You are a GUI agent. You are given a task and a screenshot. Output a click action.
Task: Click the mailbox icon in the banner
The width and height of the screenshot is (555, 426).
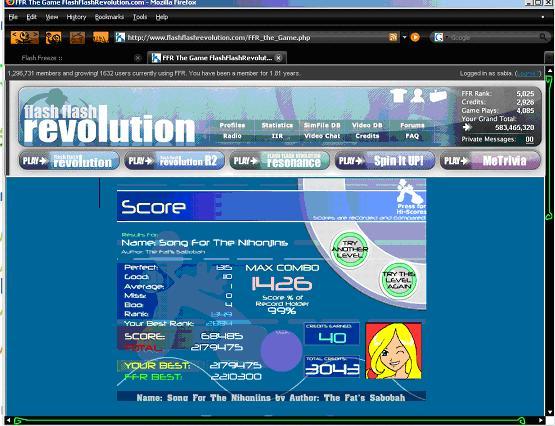pos(438,96)
